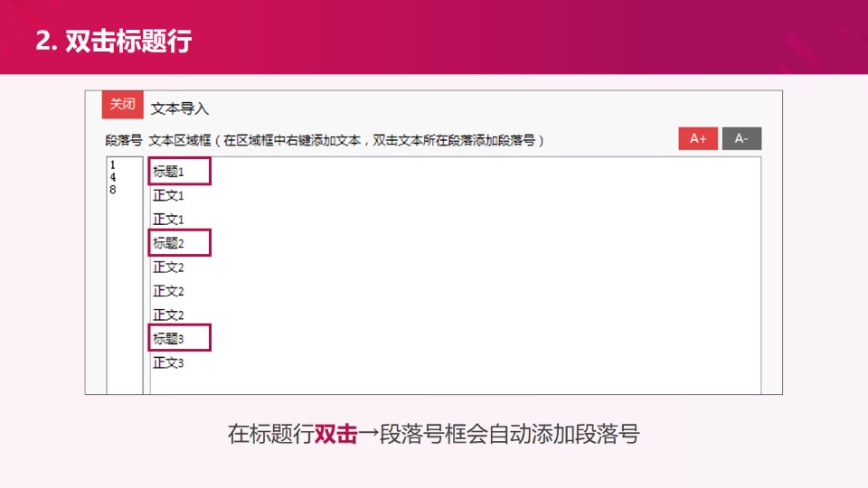Viewport: 868px width, 488px height.
Task: Click the red 关闭 button
Action: click(x=122, y=105)
